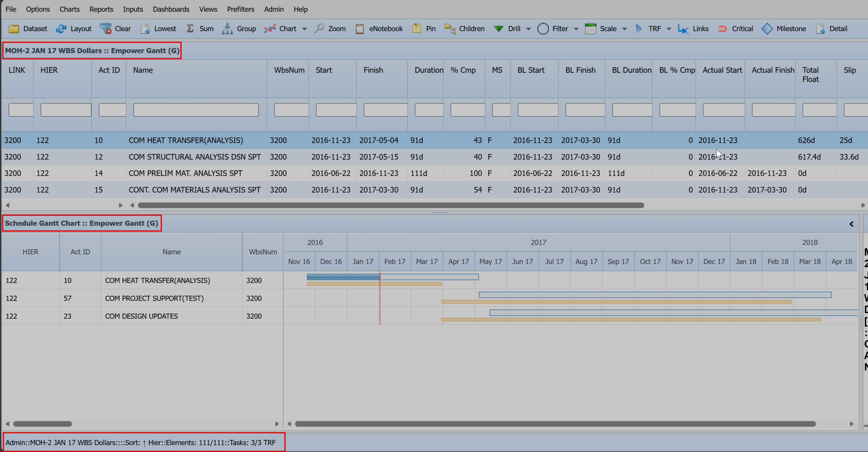This screenshot has height=452, width=868.
Task: Expand the Scale dropdown
Action: pos(625,28)
